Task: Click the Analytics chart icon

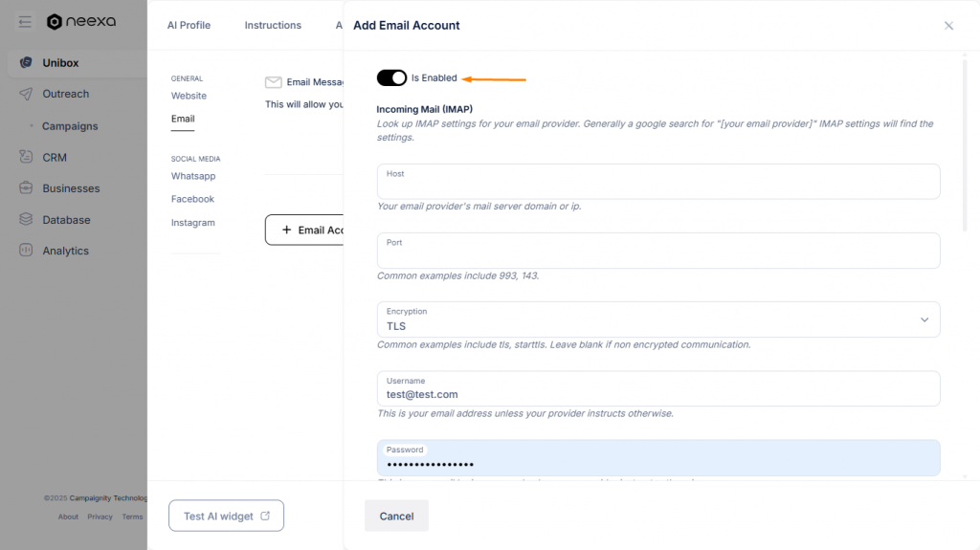Action: (26, 251)
